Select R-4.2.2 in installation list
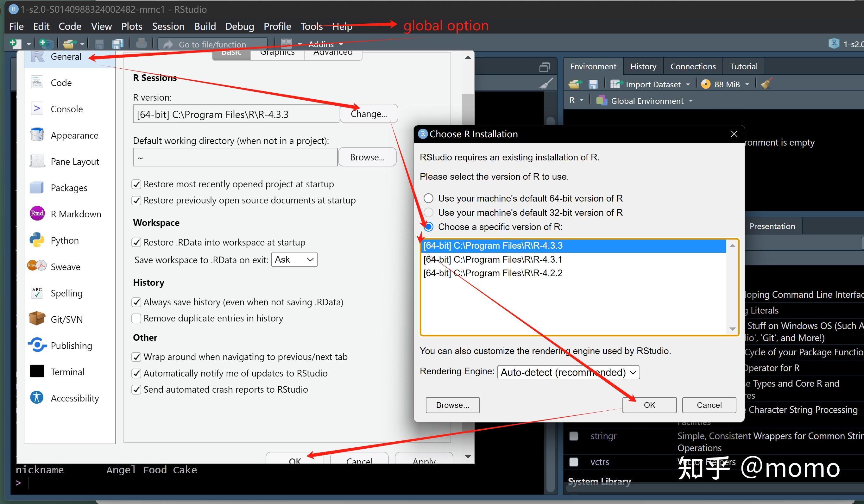This screenshot has width=864, height=504. [573, 273]
